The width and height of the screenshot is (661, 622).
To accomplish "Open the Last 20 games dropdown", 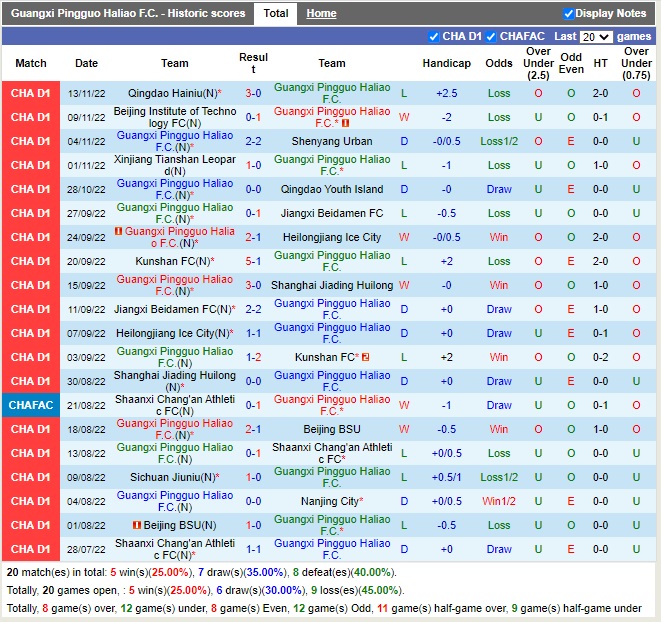I will coord(595,37).
